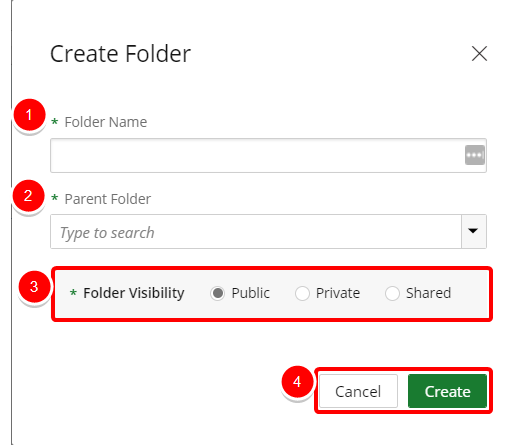
Task: Click the red step 1 marker
Action: [x=29, y=115]
